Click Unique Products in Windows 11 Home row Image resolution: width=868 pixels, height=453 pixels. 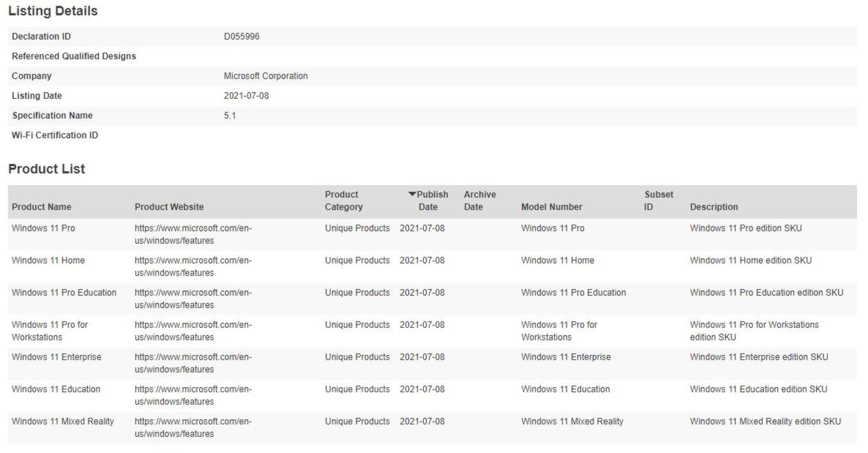[x=357, y=260]
